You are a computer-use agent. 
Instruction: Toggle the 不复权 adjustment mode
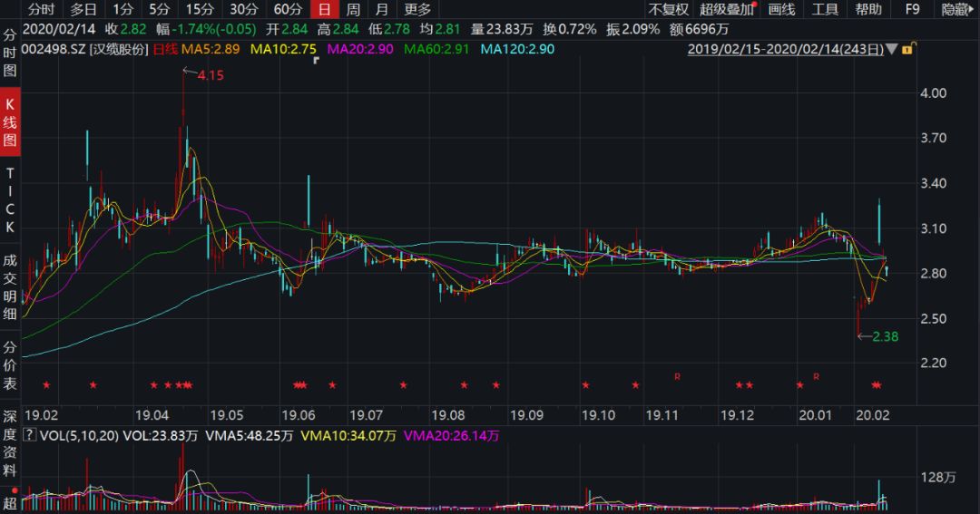(668, 10)
